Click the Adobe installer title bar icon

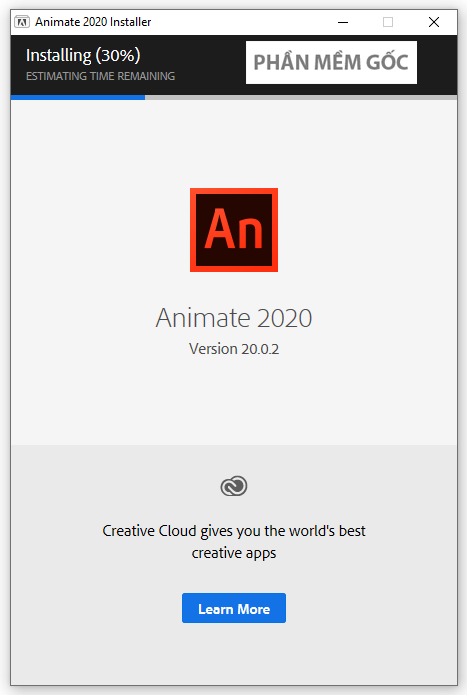(22, 22)
